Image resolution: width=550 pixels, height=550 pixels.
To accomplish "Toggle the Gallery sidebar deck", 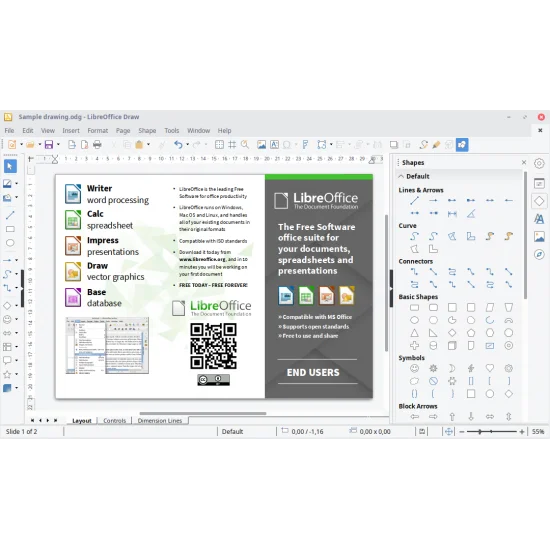I will tap(539, 236).
